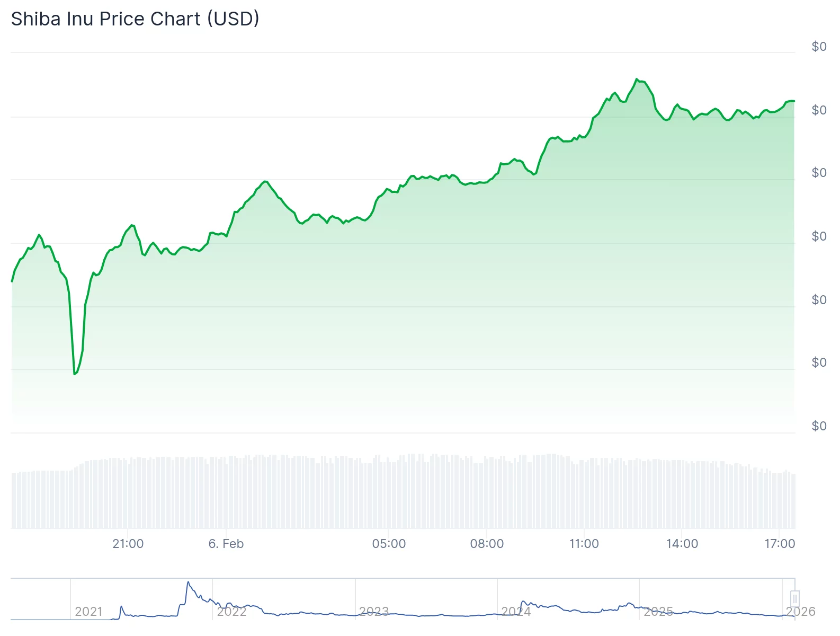Select the 2024 navigator year label
840x636 pixels.
[x=516, y=612]
